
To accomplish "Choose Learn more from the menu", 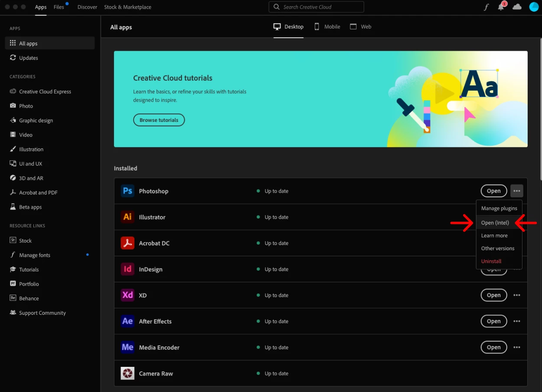I will (x=499, y=235).
